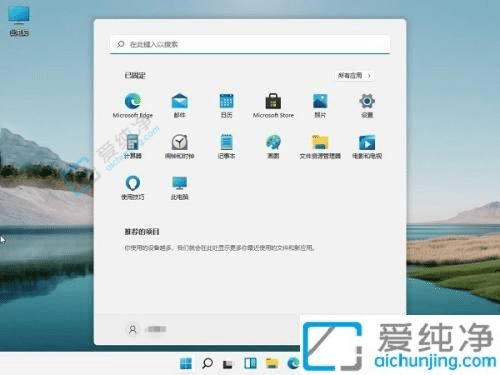Screen dimensions: 500x375
Task: Click the All apps button
Action: tap(354, 76)
